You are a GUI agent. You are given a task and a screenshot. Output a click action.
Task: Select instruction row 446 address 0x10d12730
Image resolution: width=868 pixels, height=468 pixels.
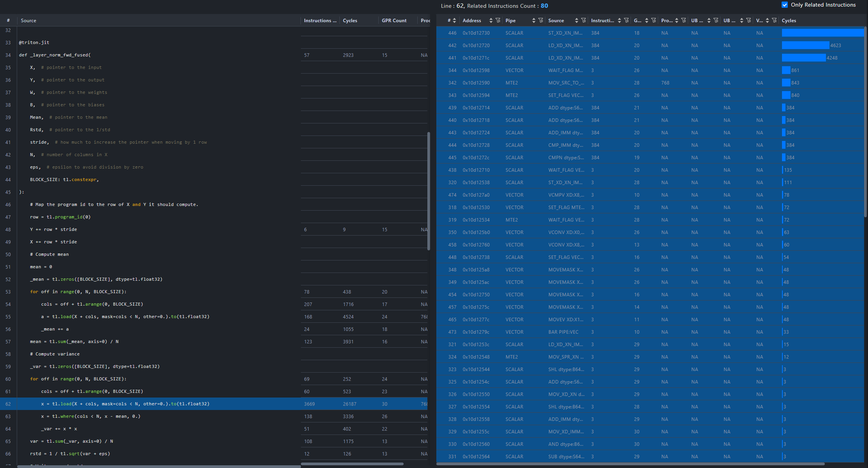coord(650,33)
